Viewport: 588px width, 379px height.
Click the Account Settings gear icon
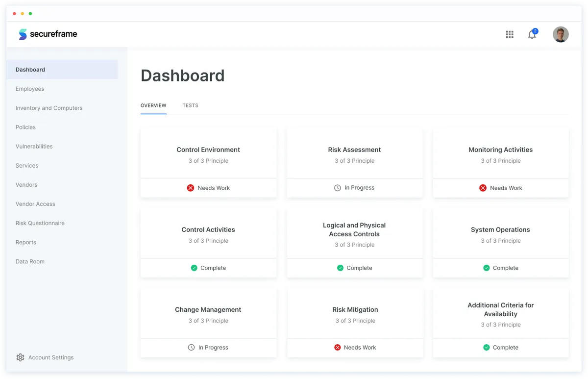(x=20, y=357)
